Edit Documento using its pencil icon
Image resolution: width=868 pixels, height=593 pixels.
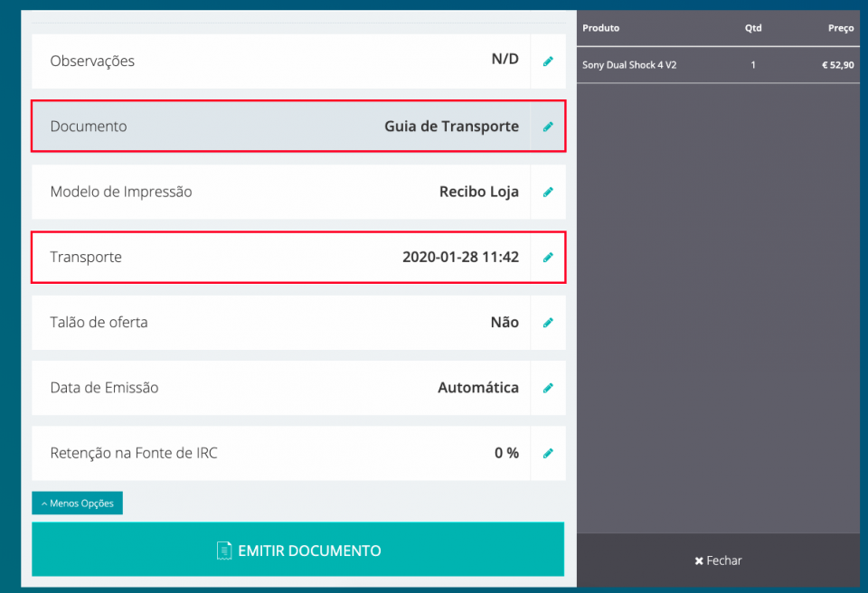pyautogui.click(x=548, y=127)
